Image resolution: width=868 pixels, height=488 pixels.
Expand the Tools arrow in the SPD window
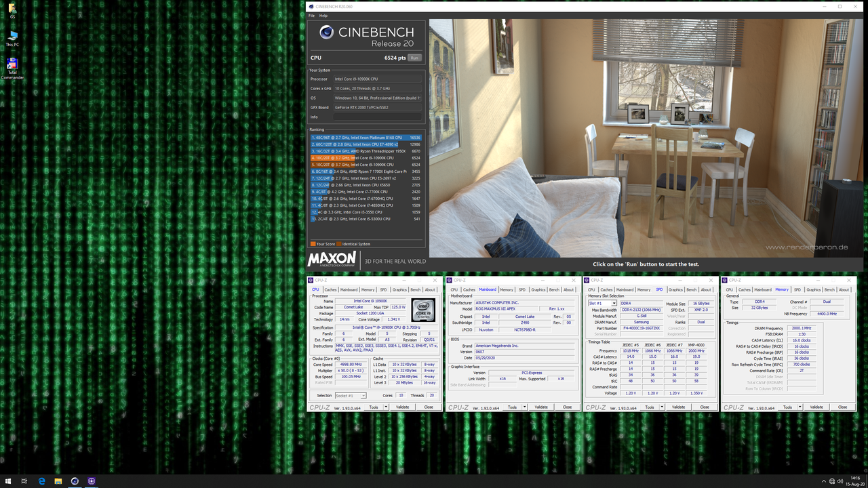pos(663,407)
